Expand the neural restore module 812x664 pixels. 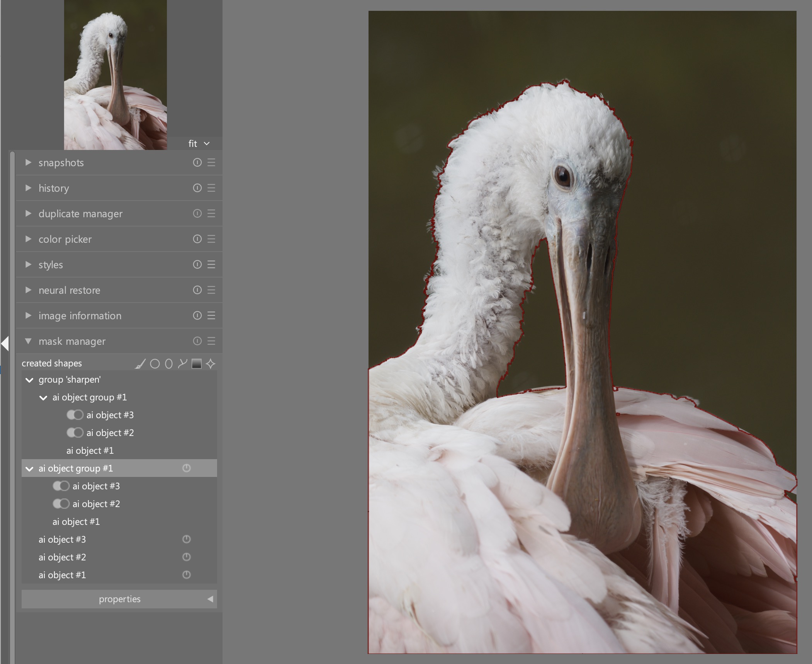click(x=28, y=290)
